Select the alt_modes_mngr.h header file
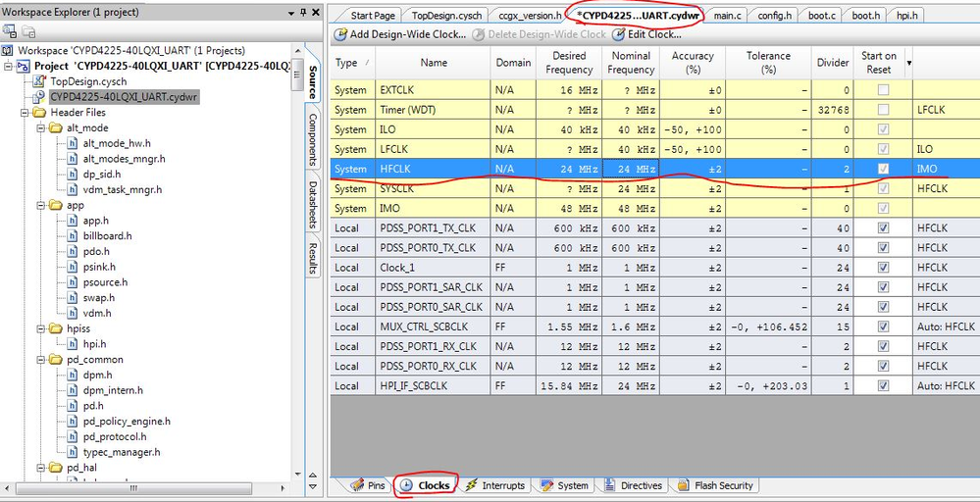Screen dimensions: 980x502 [x=124, y=159]
